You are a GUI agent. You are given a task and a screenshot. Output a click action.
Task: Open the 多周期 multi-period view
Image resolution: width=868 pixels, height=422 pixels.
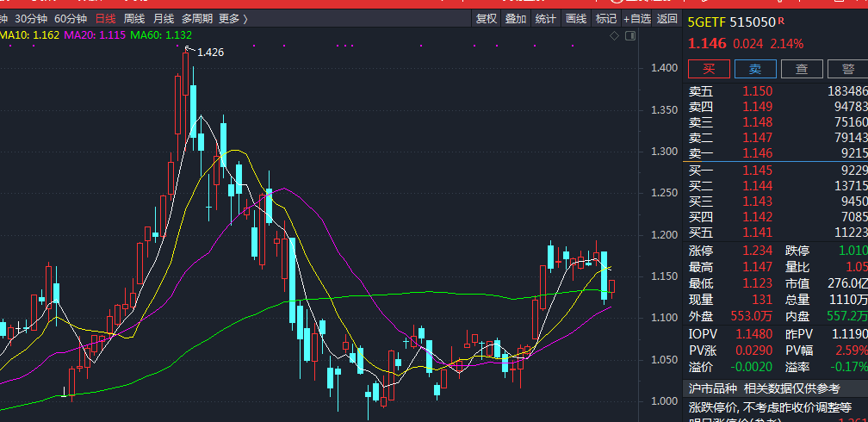tap(197, 19)
